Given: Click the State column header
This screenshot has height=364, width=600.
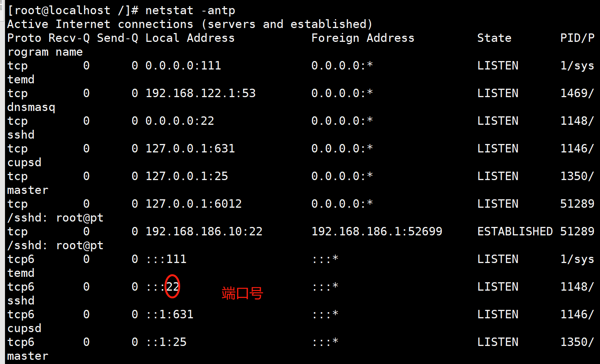Looking at the screenshot, I should coord(494,38).
